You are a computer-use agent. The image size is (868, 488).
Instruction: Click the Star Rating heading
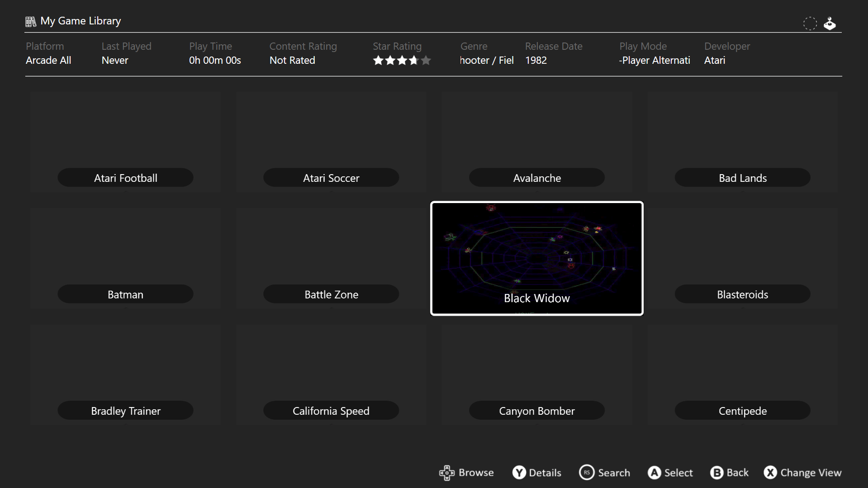coord(397,46)
